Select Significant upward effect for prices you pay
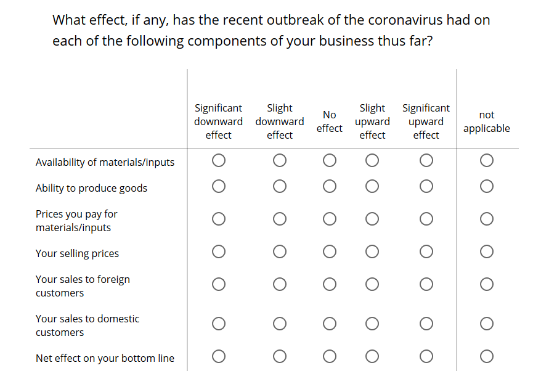 pyautogui.click(x=426, y=219)
